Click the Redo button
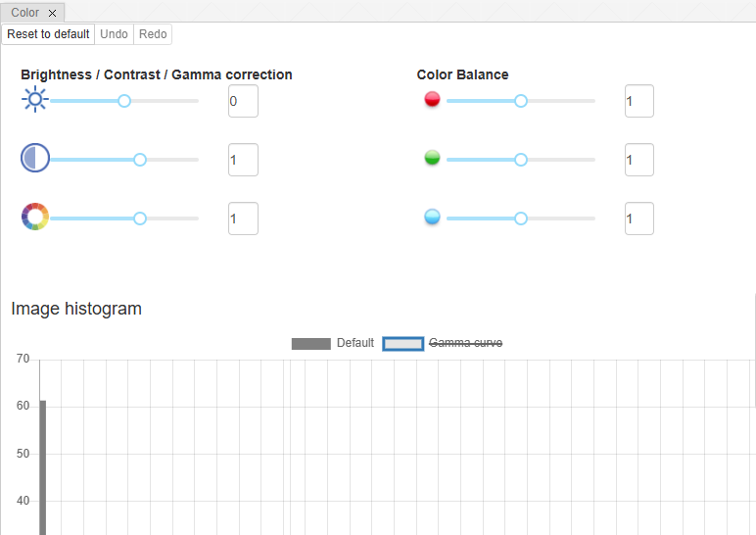The width and height of the screenshot is (756, 535). pos(153,34)
